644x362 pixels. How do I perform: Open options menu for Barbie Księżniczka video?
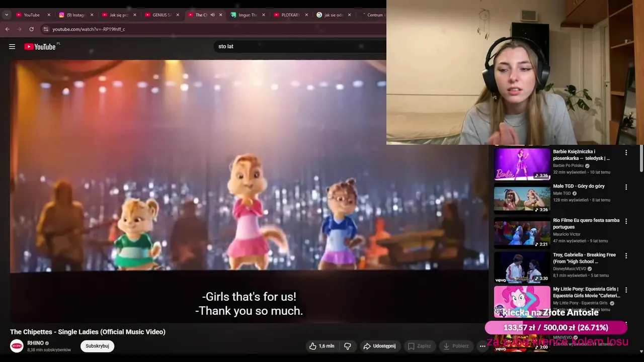[x=626, y=152]
